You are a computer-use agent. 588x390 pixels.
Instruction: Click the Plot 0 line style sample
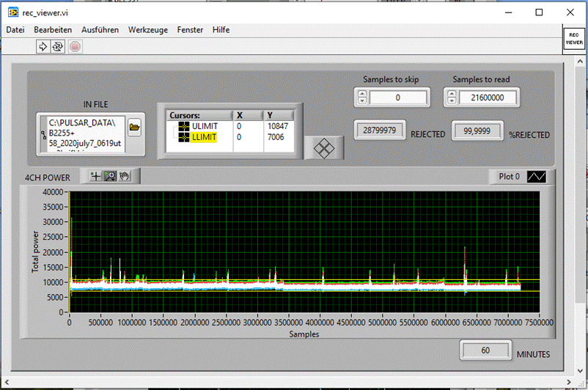[537, 176]
